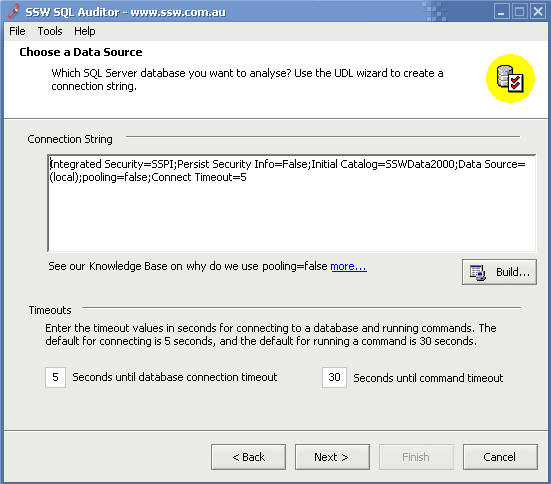
Task: Click the Build... button
Action: (499, 272)
